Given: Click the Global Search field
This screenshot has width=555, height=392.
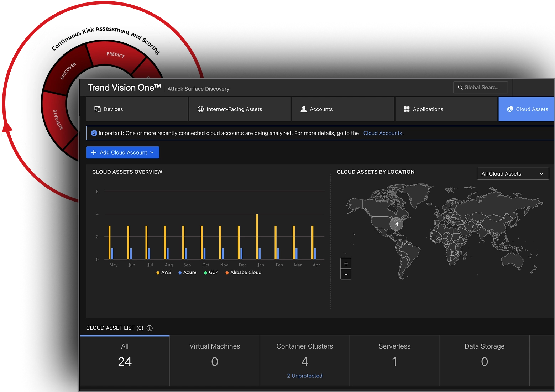Looking at the screenshot, I should coord(480,87).
